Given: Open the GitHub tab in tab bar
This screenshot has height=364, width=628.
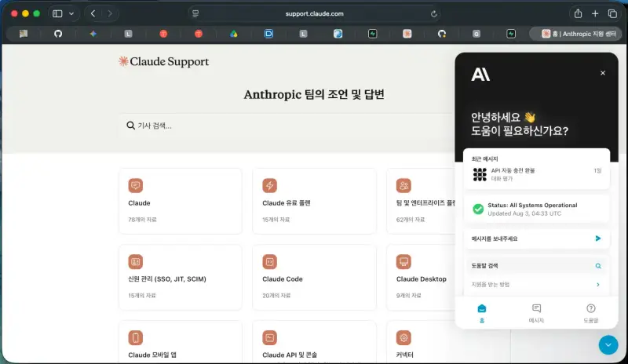Looking at the screenshot, I should (x=58, y=34).
